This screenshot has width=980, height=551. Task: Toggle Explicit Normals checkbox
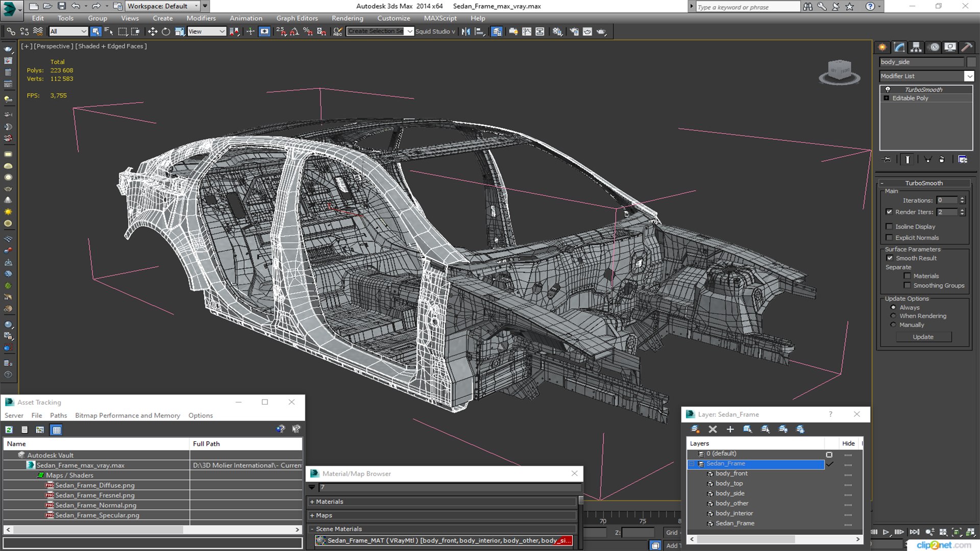tap(890, 238)
